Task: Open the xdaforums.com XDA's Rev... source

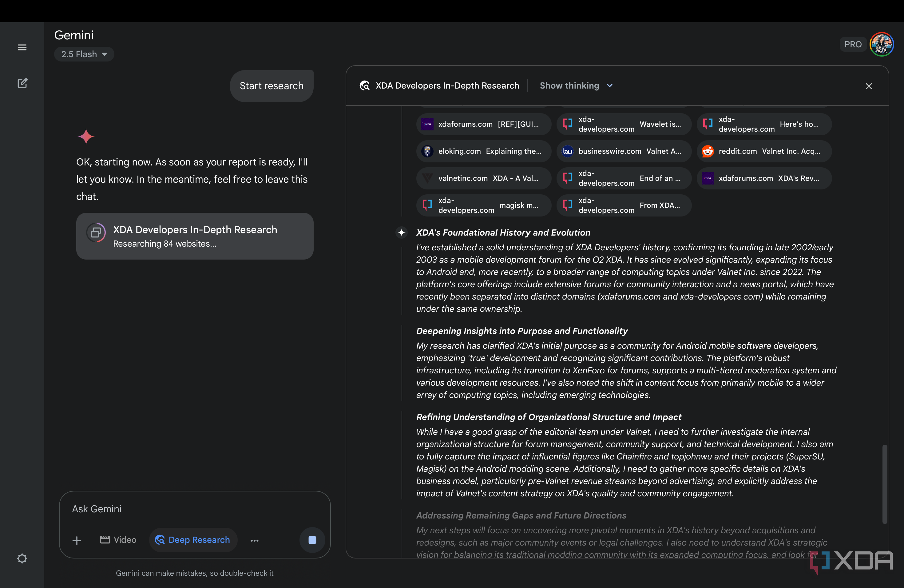Action: (764, 178)
